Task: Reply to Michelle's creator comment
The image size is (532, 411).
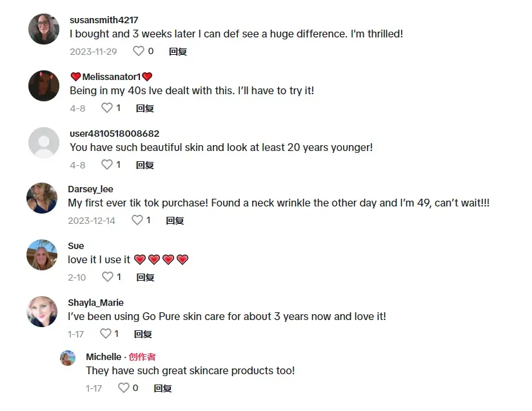Action: pyautogui.click(x=163, y=388)
